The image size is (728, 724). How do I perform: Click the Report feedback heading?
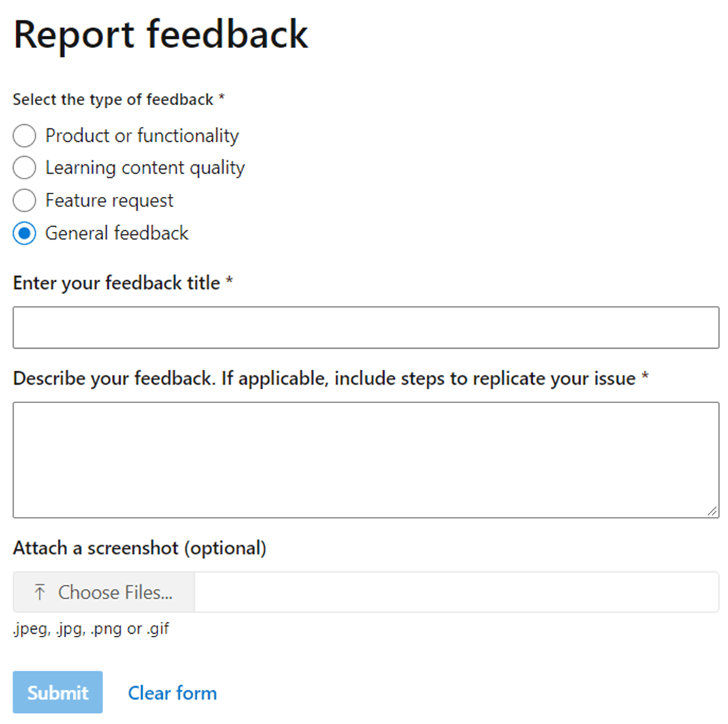pos(161,35)
